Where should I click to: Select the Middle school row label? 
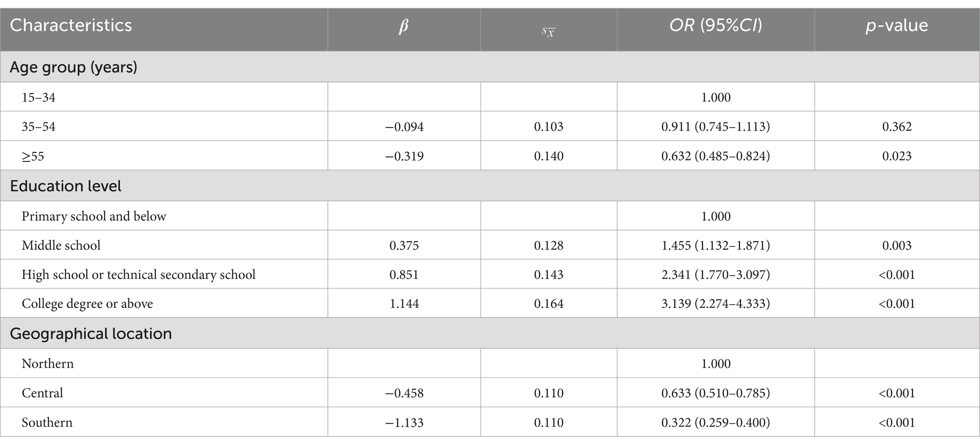tap(61, 245)
